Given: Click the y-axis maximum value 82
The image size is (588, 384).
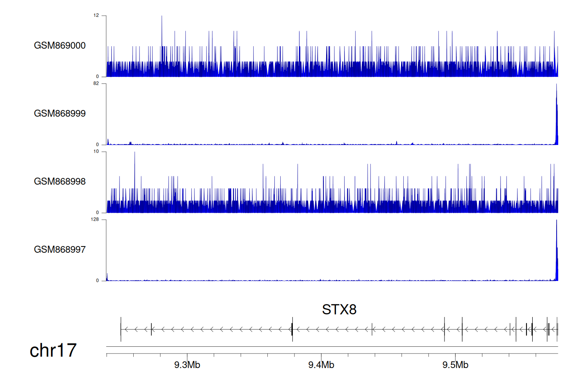Looking at the screenshot, I should (x=96, y=83).
